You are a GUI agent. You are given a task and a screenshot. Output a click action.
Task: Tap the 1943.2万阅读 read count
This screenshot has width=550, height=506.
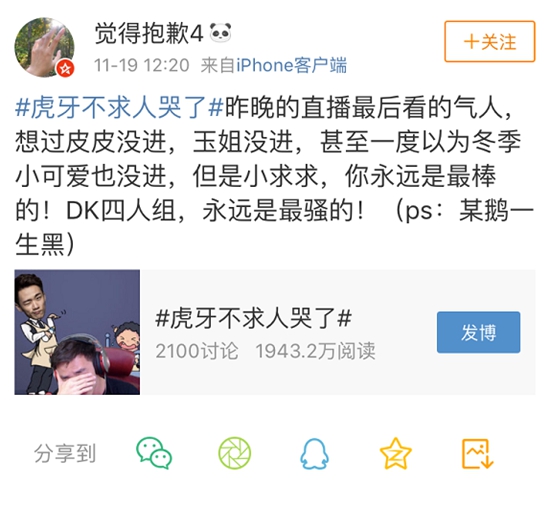(316, 351)
